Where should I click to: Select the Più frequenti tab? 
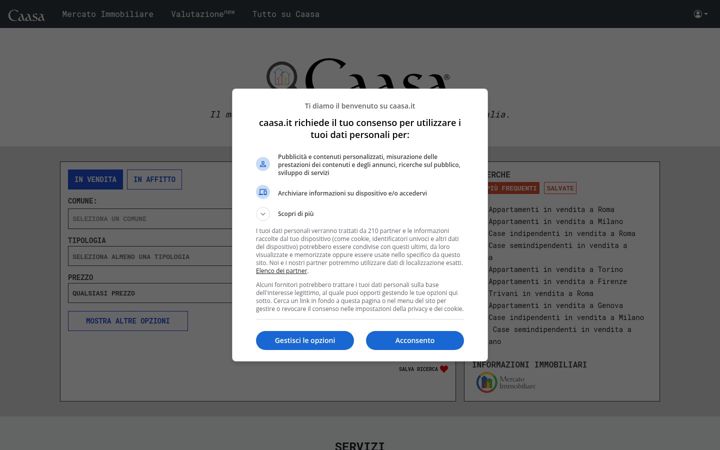[513, 188]
